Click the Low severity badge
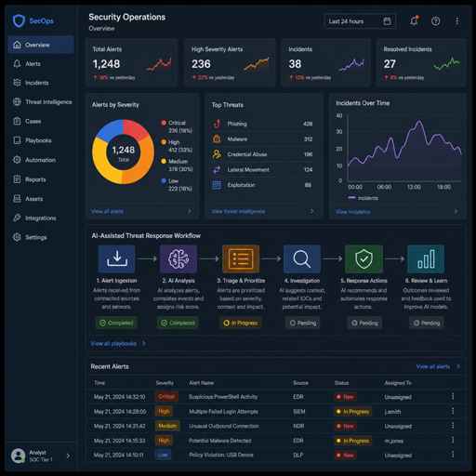Viewport: 476px width, 476px height. click(x=163, y=455)
